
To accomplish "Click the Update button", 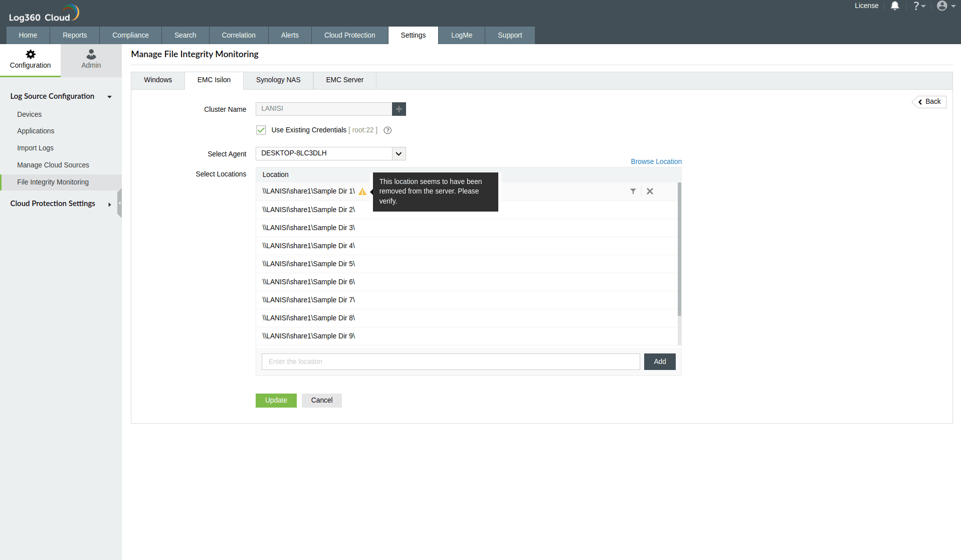I will [x=276, y=400].
